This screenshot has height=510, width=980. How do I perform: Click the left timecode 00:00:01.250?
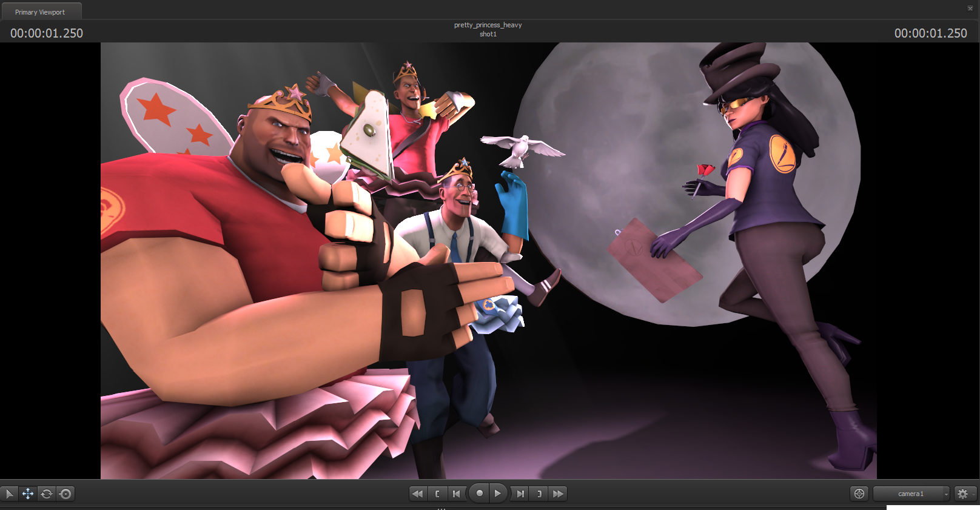[x=47, y=33]
